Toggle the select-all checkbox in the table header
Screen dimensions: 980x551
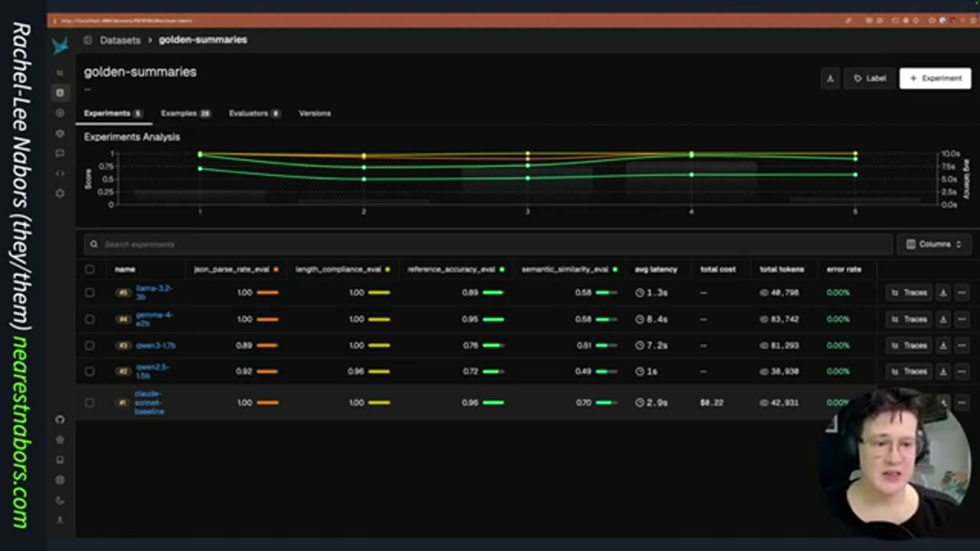[90, 269]
